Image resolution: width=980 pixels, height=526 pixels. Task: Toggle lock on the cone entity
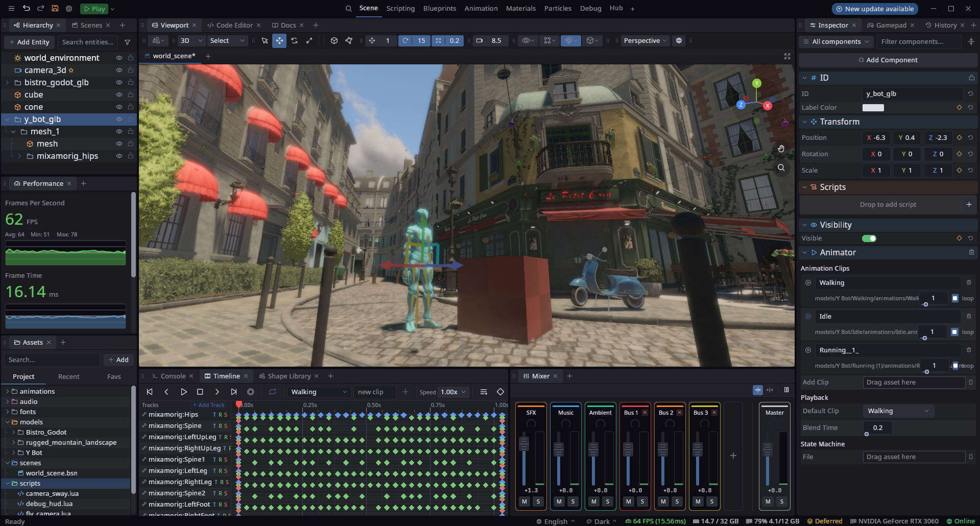click(131, 107)
